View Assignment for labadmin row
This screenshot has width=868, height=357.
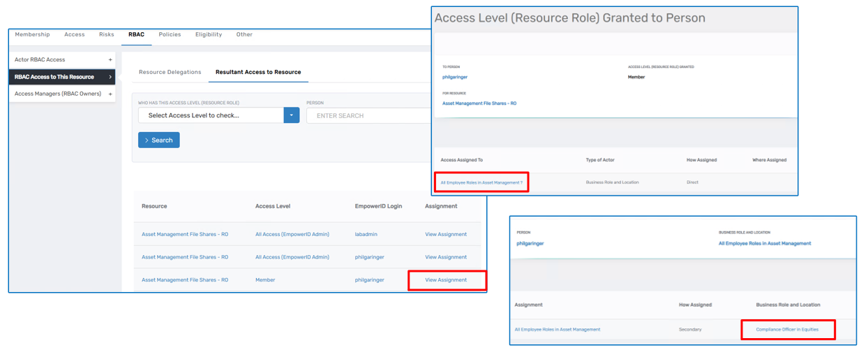tap(446, 235)
